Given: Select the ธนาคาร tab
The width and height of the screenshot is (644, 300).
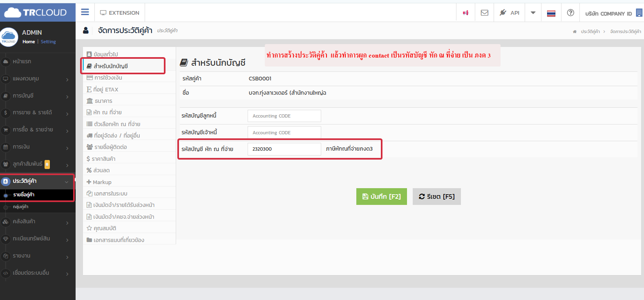Looking at the screenshot, I should click(103, 101).
